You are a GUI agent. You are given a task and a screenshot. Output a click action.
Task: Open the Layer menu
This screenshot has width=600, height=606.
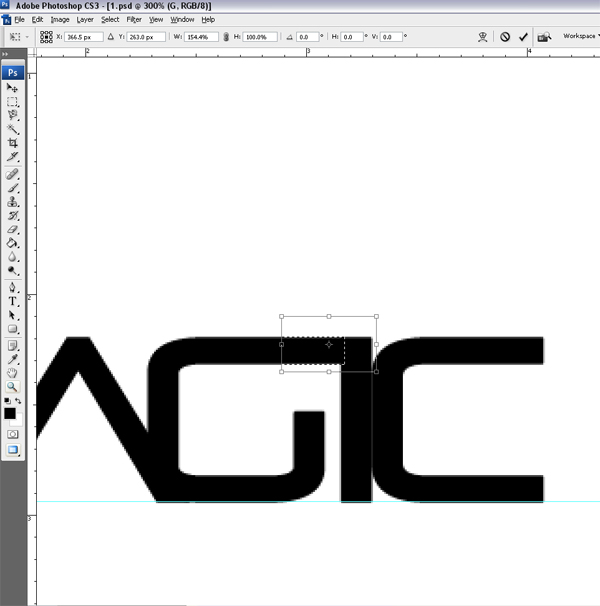85,20
